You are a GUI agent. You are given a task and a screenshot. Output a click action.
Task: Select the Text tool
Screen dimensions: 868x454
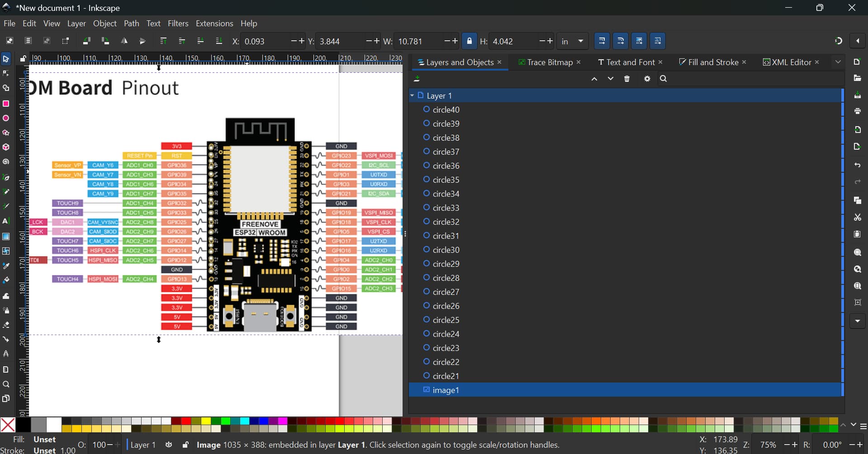point(6,221)
